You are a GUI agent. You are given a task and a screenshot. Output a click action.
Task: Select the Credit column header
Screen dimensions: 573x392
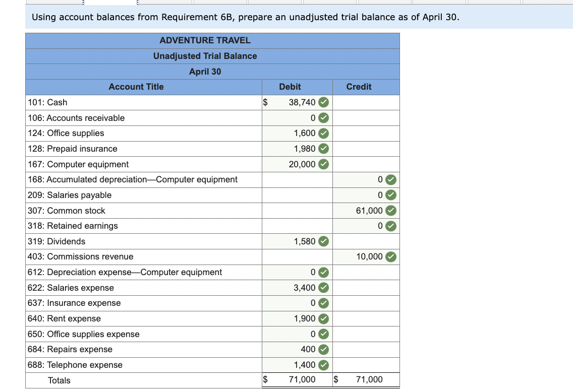(358, 87)
